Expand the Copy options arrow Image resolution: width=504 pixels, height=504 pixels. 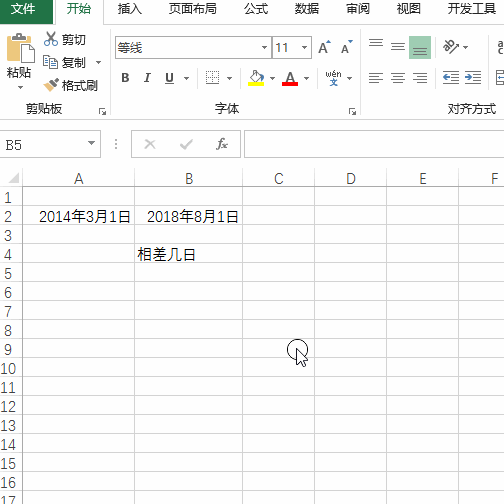[98, 62]
